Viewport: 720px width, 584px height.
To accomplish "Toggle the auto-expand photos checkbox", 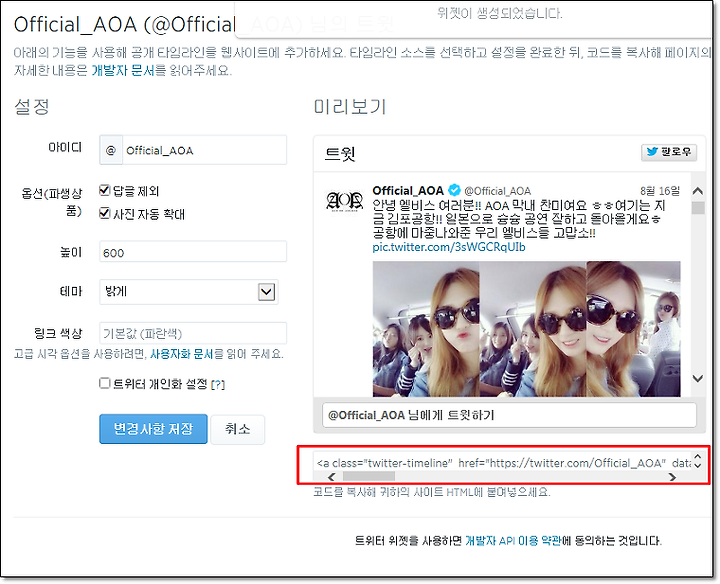I will click(x=105, y=213).
